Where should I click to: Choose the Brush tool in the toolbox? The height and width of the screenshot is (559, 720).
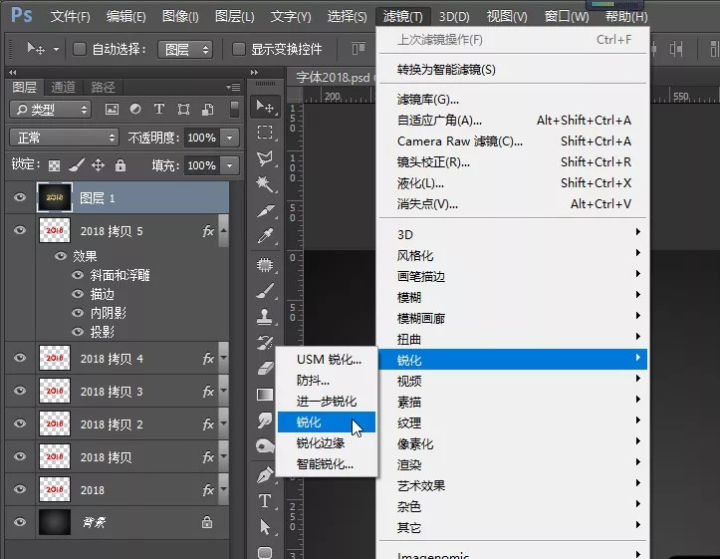[x=265, y=290]
